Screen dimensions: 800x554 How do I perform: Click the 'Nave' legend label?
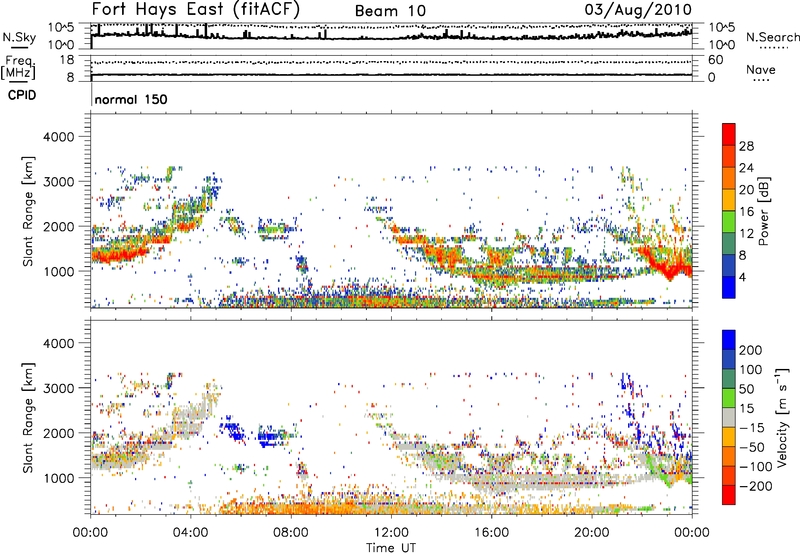coord(761,69)
